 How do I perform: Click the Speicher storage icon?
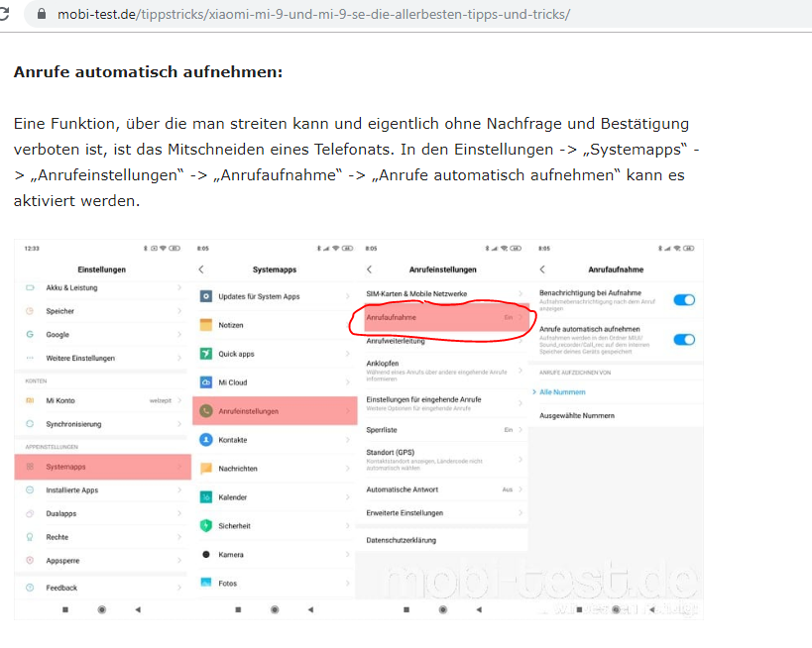point(30,311)
